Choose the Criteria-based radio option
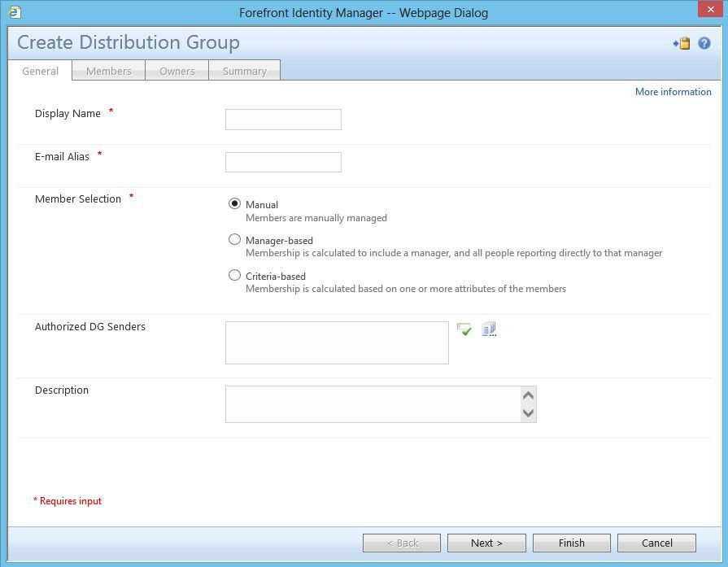Screen dimensions: 728x567 234,275
